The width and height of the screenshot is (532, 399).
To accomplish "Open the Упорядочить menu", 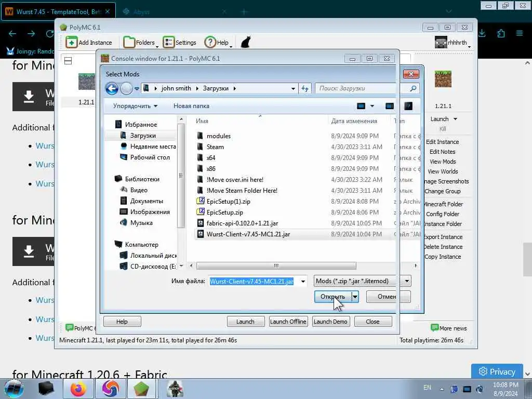I will coord(135,106).
